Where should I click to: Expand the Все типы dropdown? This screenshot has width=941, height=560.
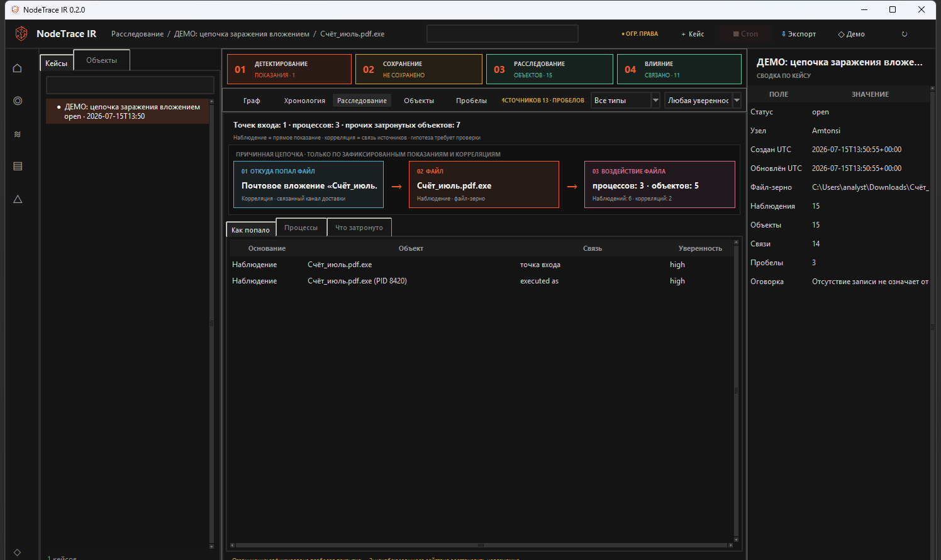(626, 101)
